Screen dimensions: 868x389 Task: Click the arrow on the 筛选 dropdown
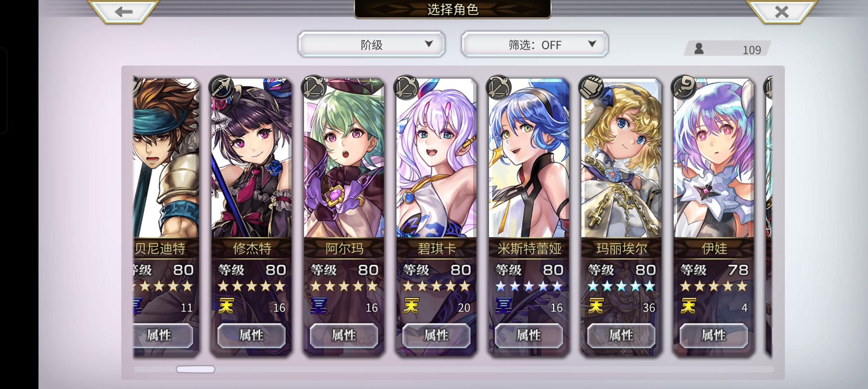pyautogui.click(x=592, y=44)
